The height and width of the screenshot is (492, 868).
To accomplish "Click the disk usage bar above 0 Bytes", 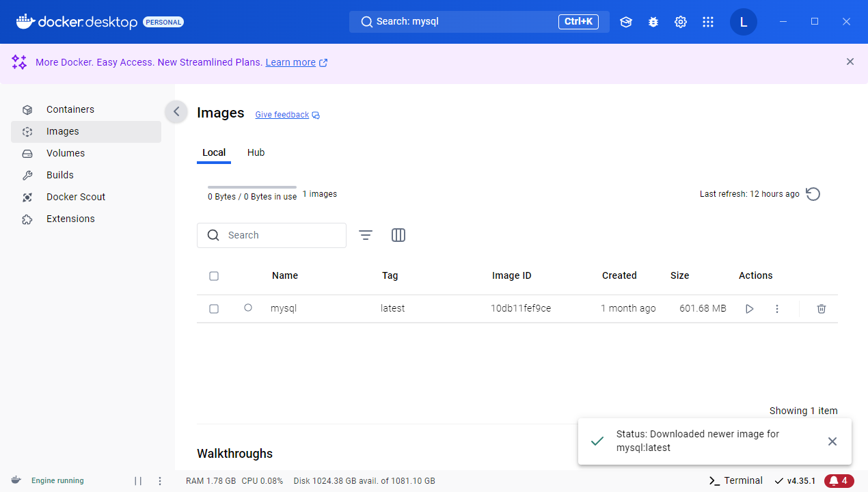I will 252,187.
